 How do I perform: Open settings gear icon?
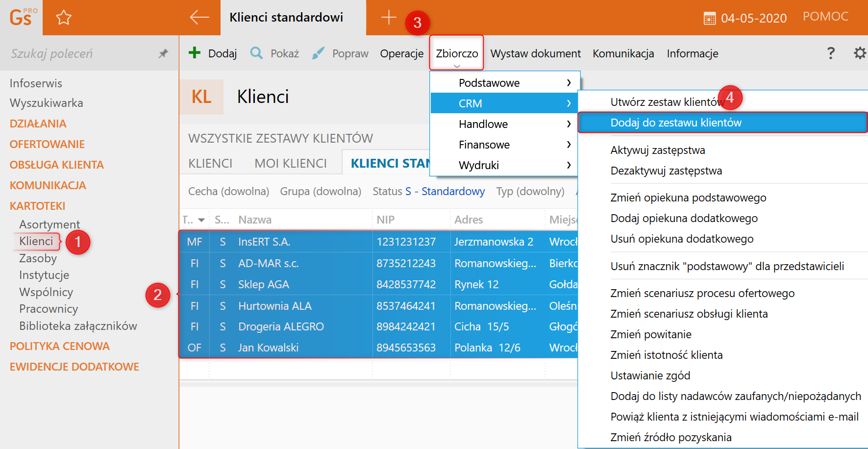pyautogui.click(x=860, y=53)
